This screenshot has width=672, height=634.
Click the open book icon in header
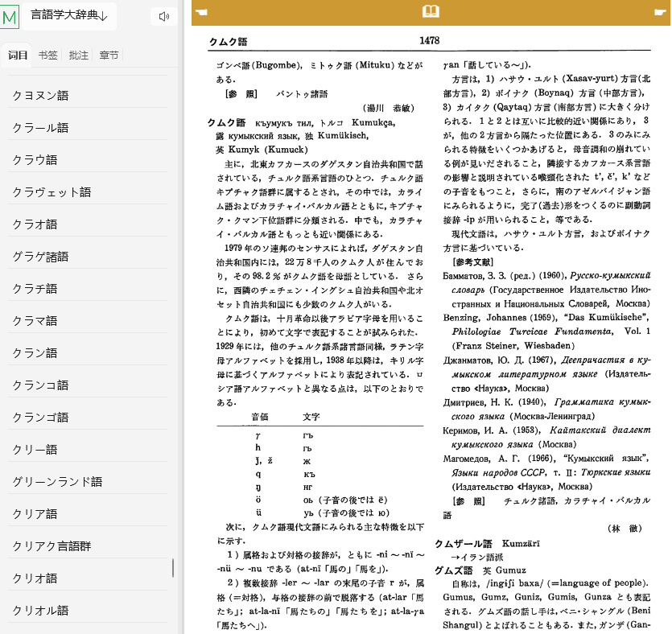pos(431,11)
